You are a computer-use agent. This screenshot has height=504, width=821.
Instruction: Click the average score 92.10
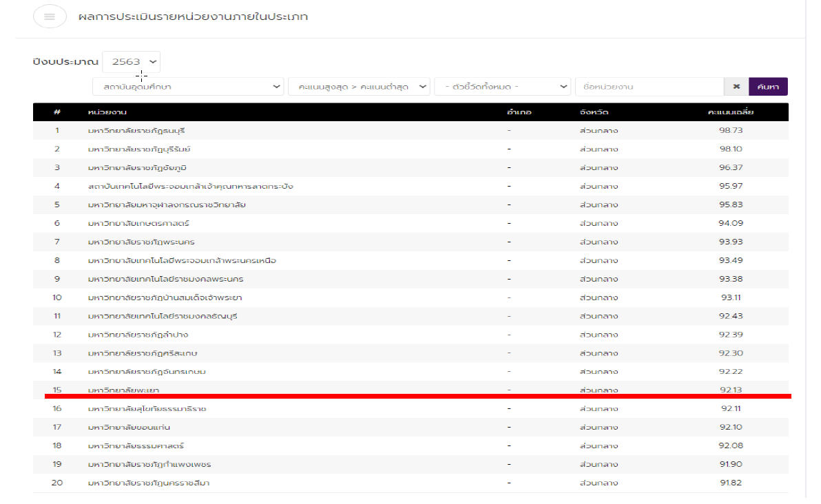(x=731, y=428)
